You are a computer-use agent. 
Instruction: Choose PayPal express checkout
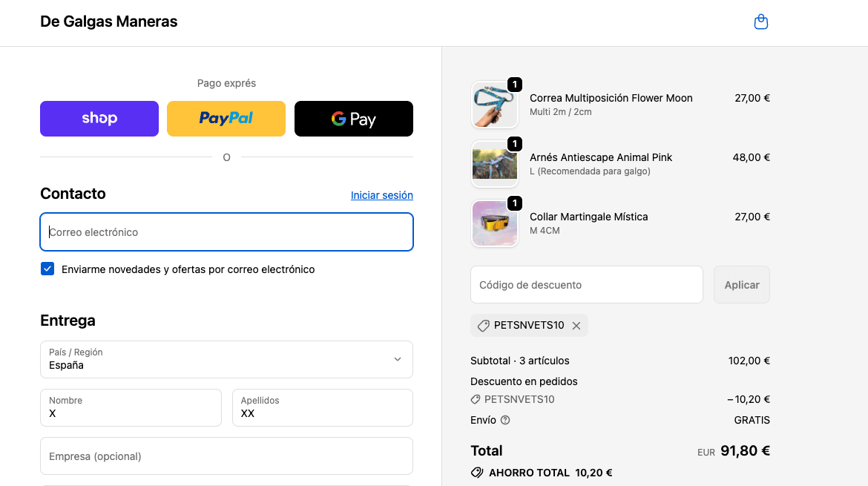226,119
